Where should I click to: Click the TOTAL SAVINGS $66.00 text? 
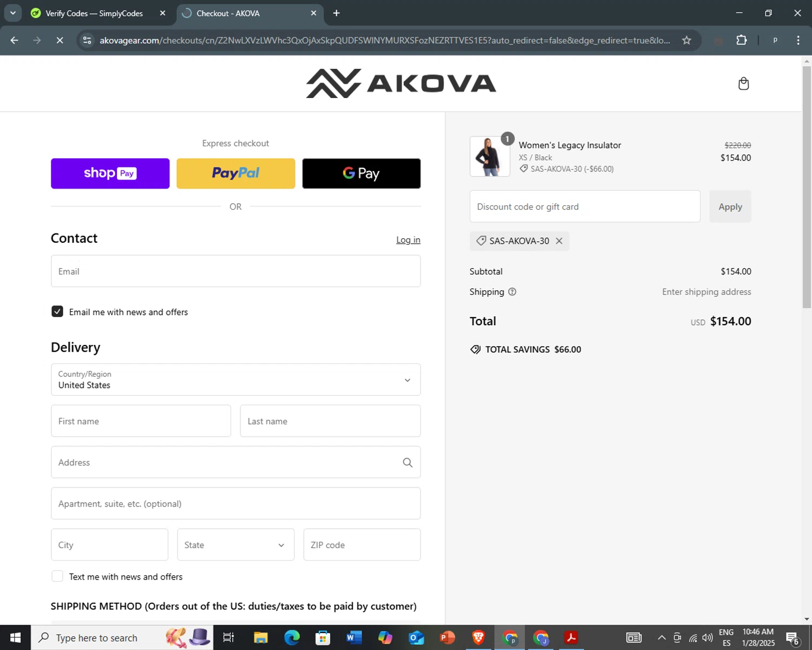coord(533,349)
